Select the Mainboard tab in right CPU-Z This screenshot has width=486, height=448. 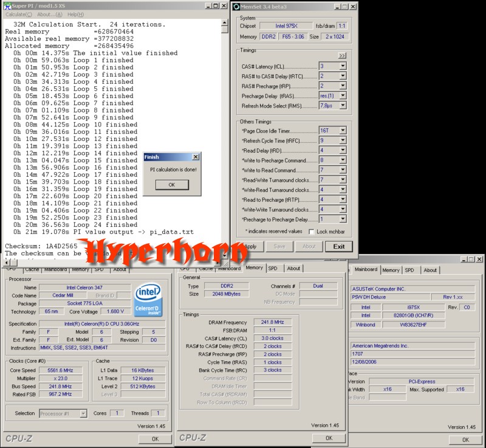coord(366,269)
